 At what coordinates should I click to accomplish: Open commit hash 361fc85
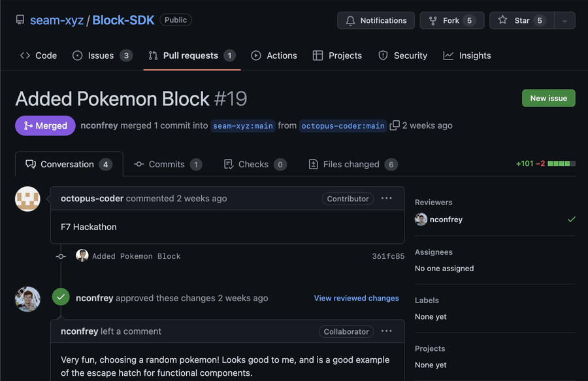(x=388, y=256)
